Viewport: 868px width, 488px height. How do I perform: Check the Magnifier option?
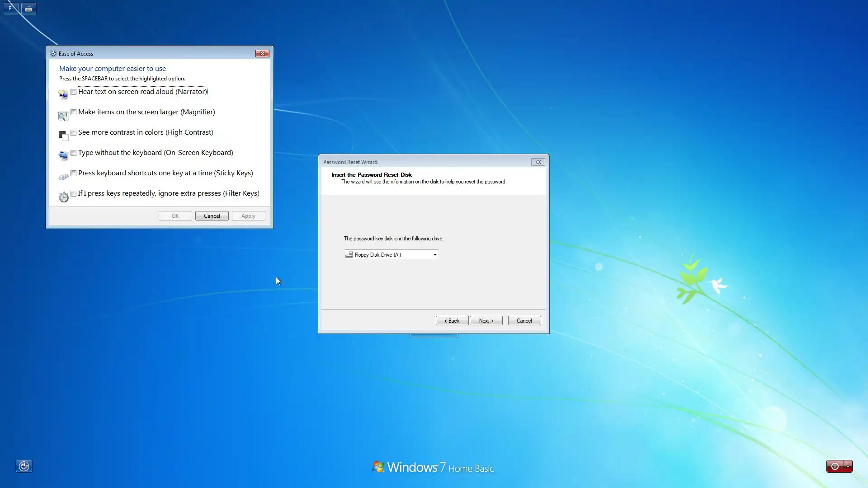(x=73, y=112)
